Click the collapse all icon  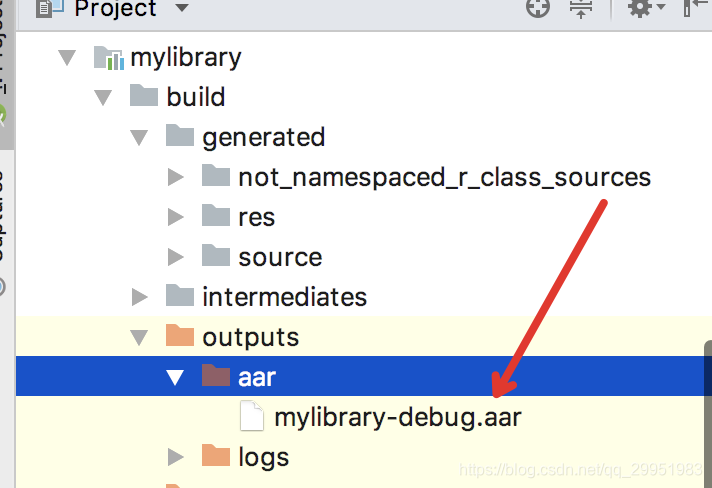(581, 9)
